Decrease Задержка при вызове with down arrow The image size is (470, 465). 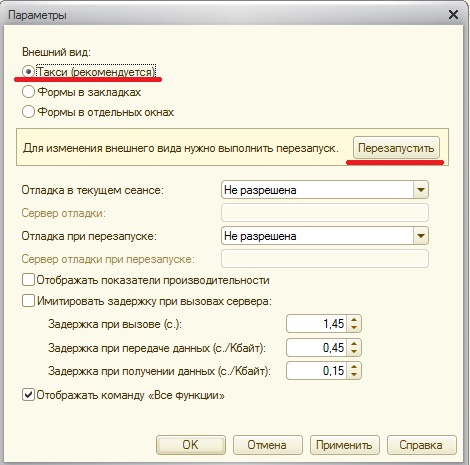354,328
